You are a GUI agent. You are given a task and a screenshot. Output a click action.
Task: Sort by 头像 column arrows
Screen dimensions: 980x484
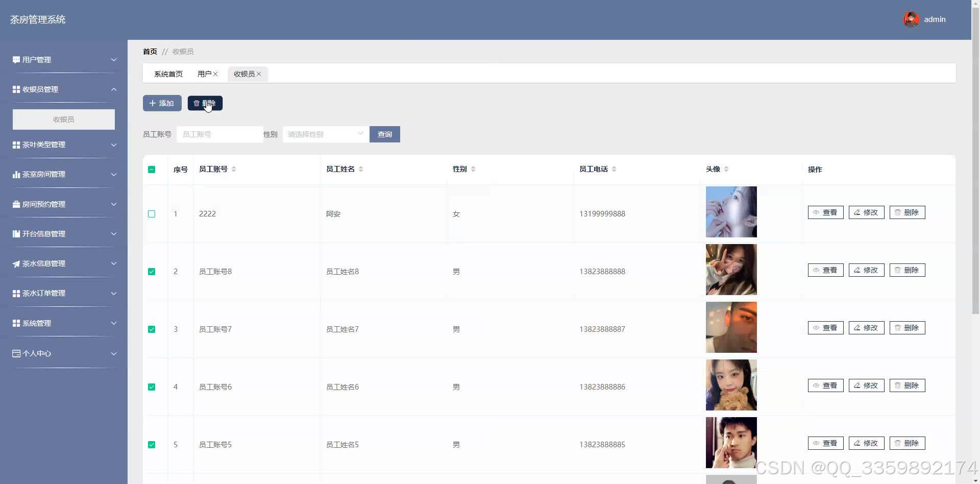click(726, 169)
